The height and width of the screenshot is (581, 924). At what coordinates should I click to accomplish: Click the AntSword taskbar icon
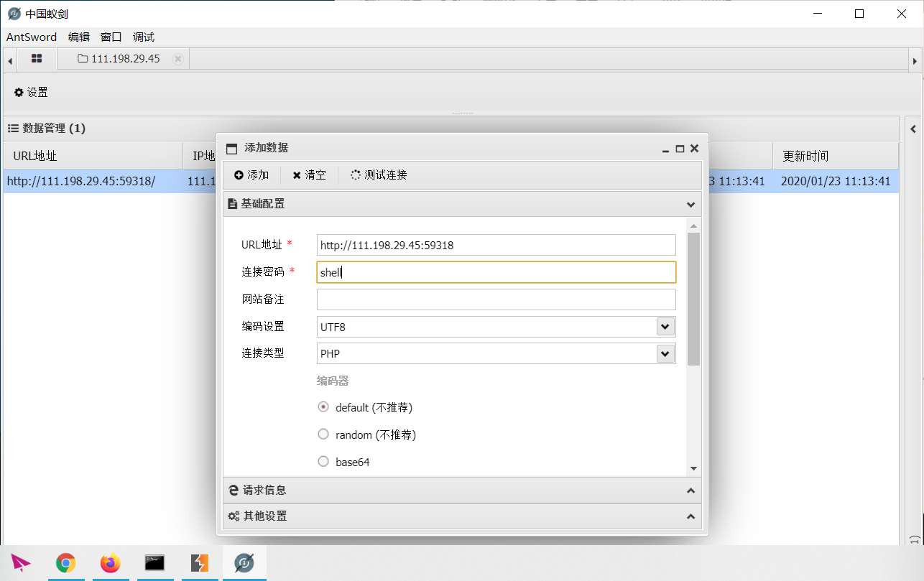point(244,563)
